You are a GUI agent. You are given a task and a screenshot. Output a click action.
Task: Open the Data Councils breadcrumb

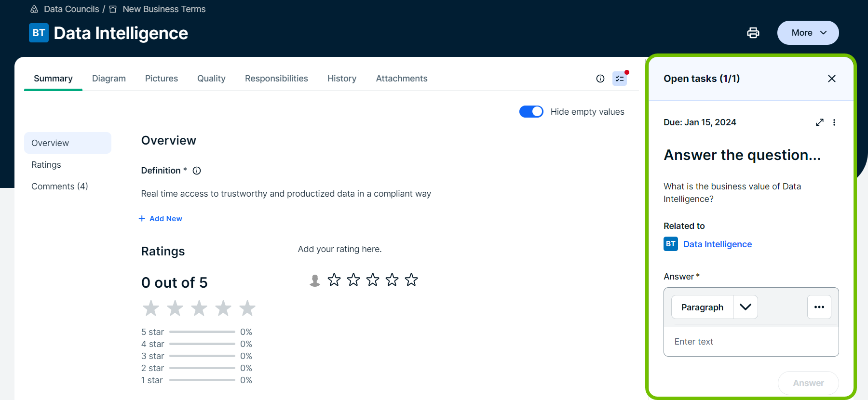(71, 9)
